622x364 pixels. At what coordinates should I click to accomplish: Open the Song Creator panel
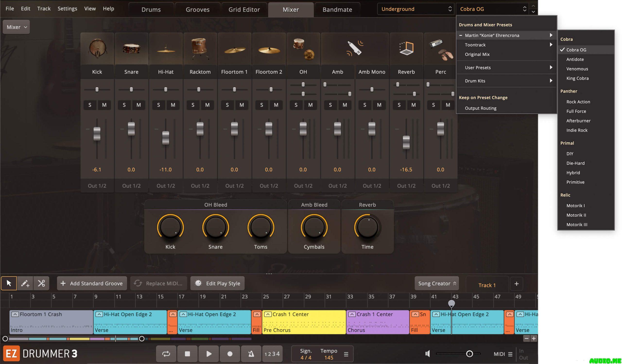coord(437,284)
